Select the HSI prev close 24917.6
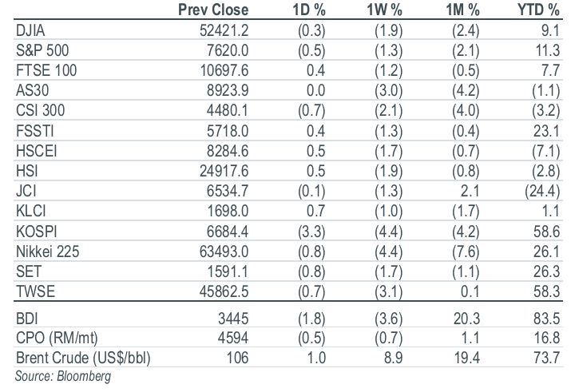The width and height of the screenshot is (571, 392). point(224,171)
